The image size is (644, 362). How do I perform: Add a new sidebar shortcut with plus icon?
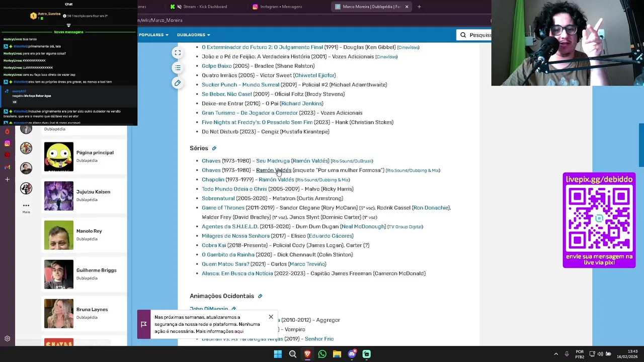7,179
